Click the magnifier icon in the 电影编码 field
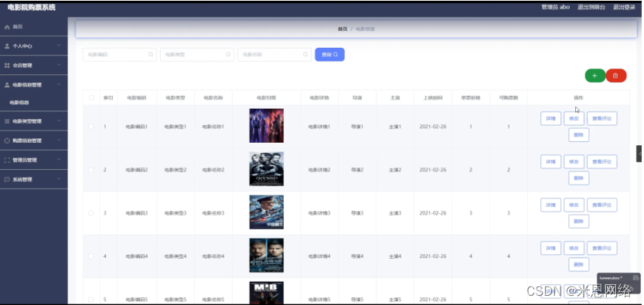644x305 pixels. (x=151, y=55)
